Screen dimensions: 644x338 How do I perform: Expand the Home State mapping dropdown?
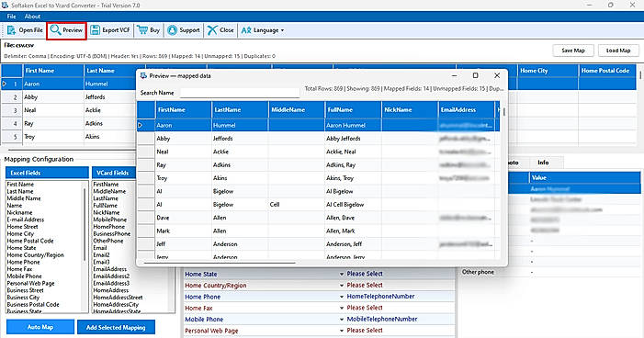[x=342, y=274]
